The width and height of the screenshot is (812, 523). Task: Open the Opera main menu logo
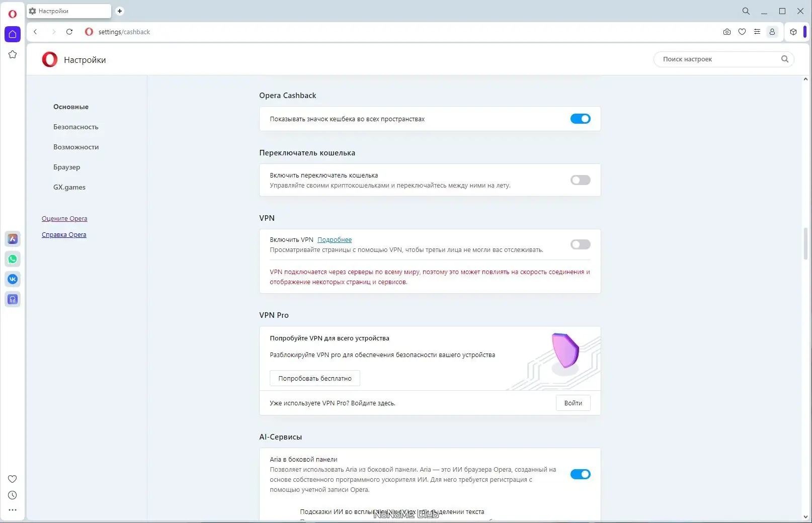point(13,14)
